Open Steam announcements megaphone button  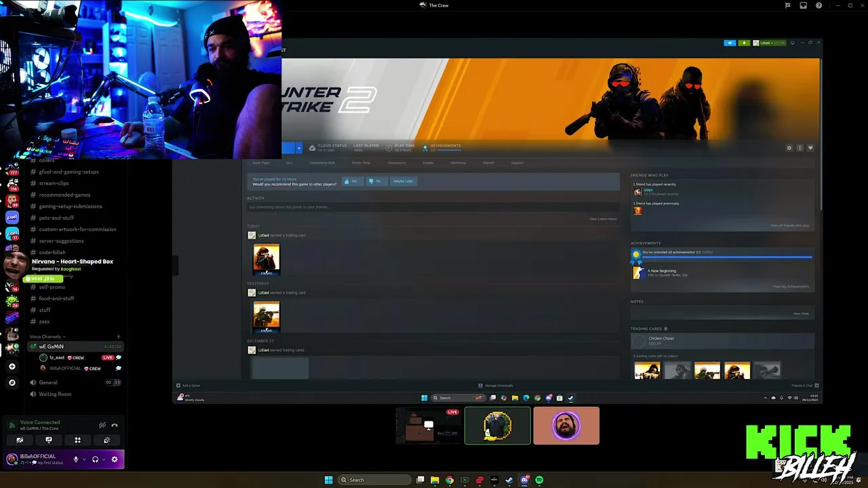[730, 43]
